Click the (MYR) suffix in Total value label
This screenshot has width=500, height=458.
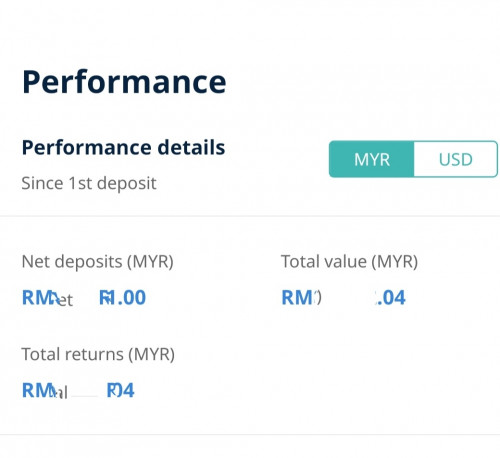(x=395, y=262)
